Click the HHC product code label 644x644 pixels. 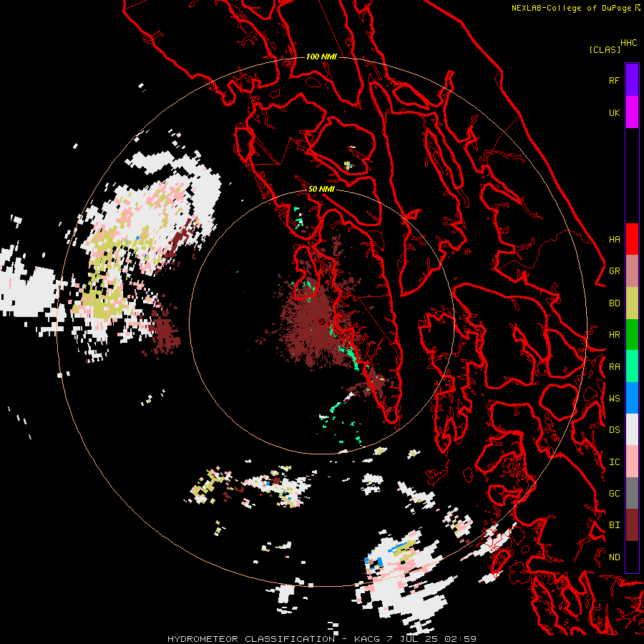point(629,43)
